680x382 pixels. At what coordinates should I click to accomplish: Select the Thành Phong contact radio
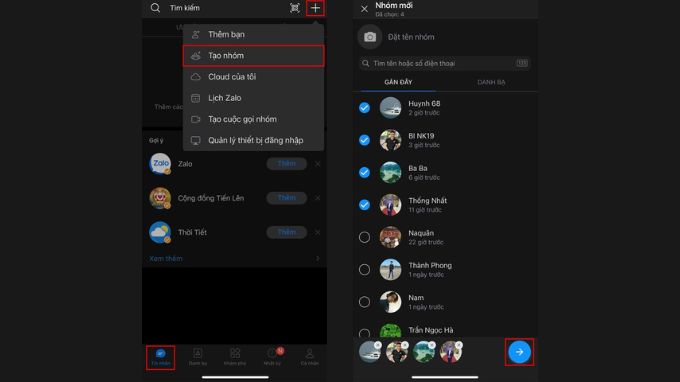pyautogui.click(x=364, y=270)
